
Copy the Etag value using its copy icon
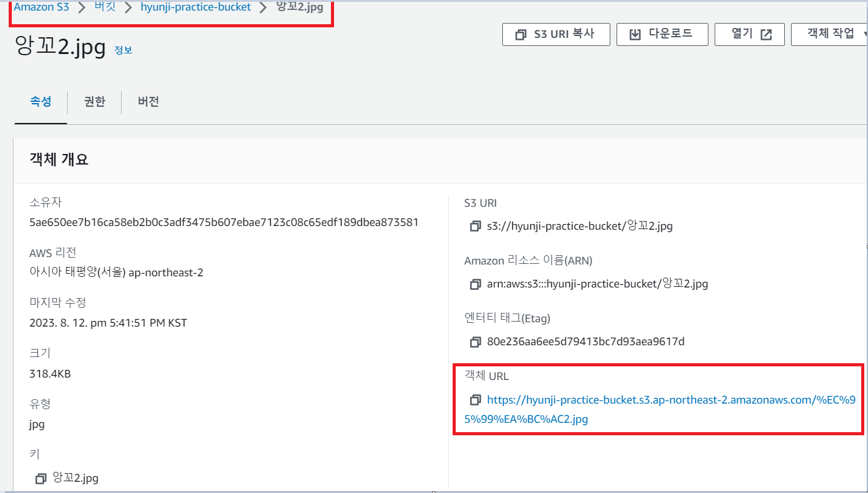[x=476, y=342]
